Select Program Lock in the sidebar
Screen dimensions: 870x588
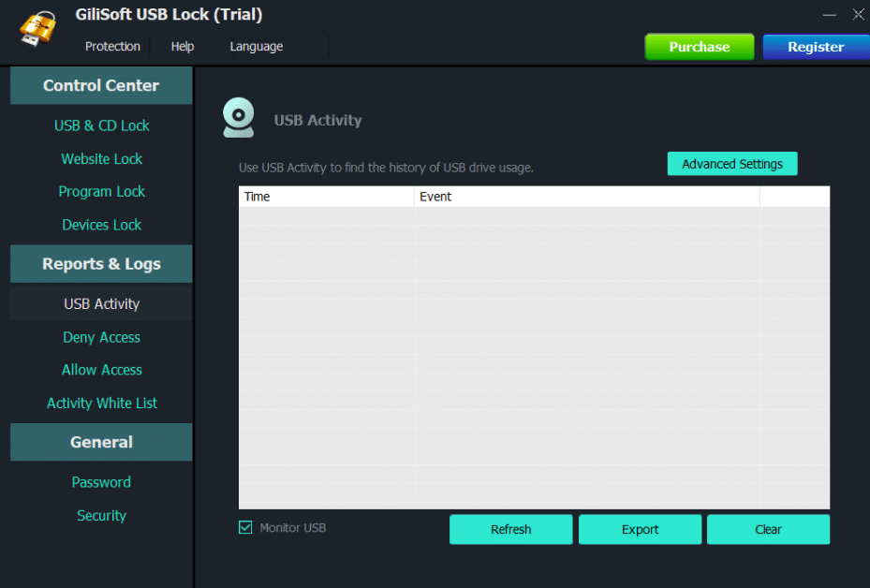pos(101,192)
